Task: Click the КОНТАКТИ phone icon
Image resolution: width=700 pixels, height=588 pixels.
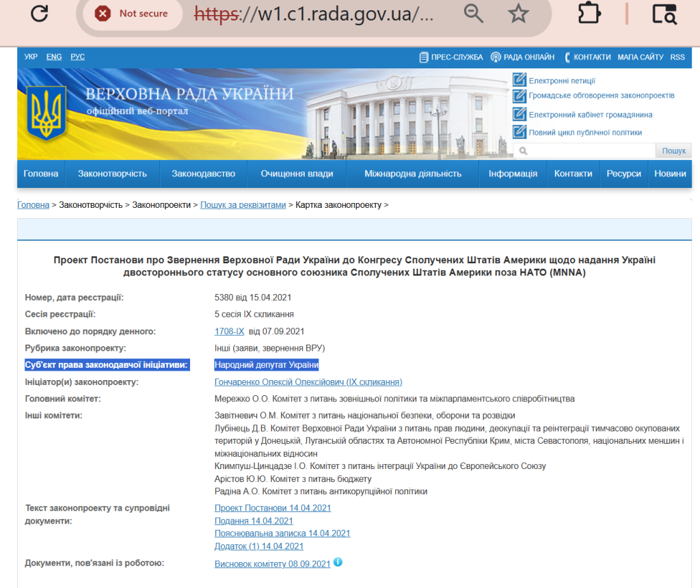Action: tap(567, 57)
